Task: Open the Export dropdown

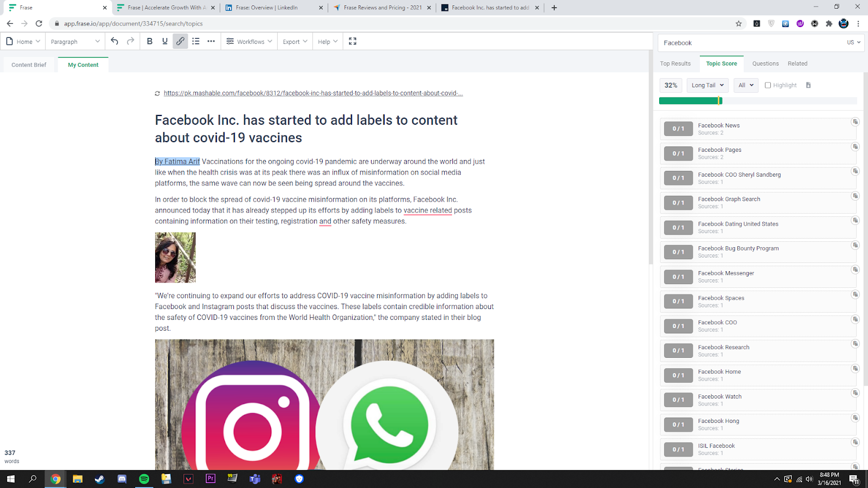Action: (295, 41)
